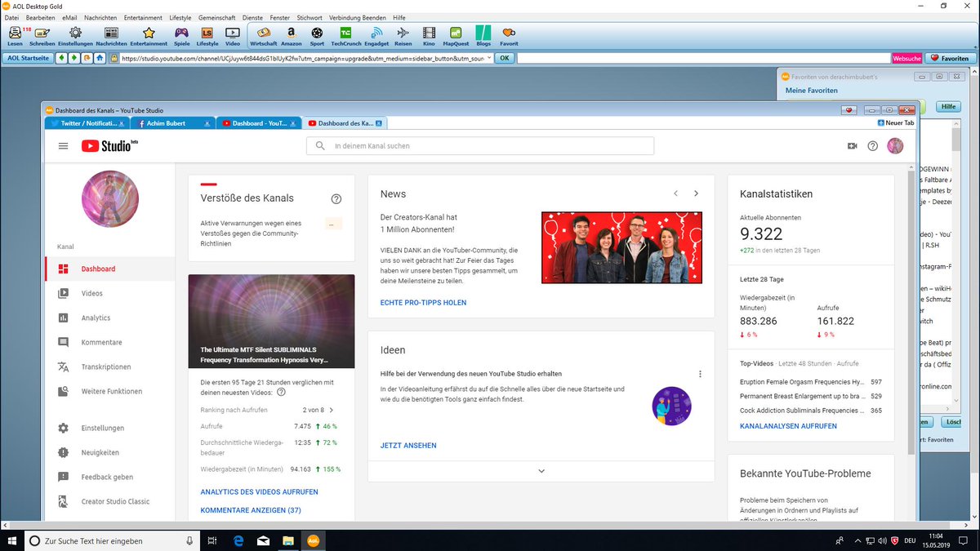Open the Favorit heart-plus toolbar icon
Viewport: 980px width, 551px height.
point(509,35)
